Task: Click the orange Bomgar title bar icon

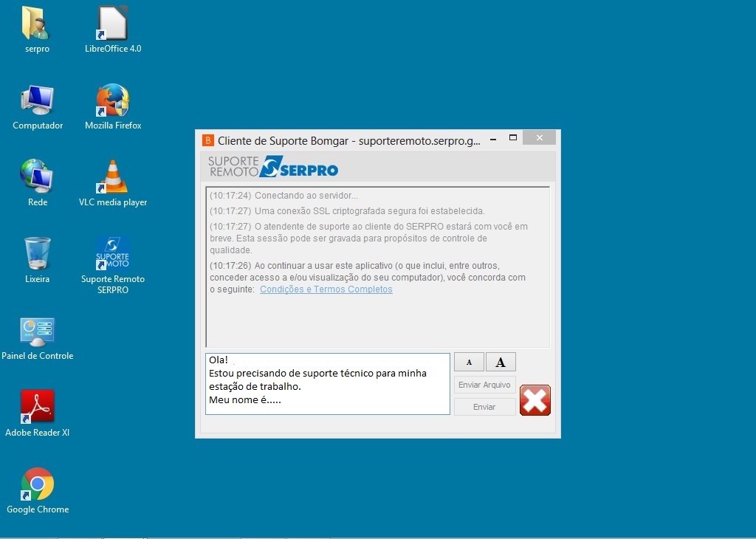Action: tap(207, 140)
